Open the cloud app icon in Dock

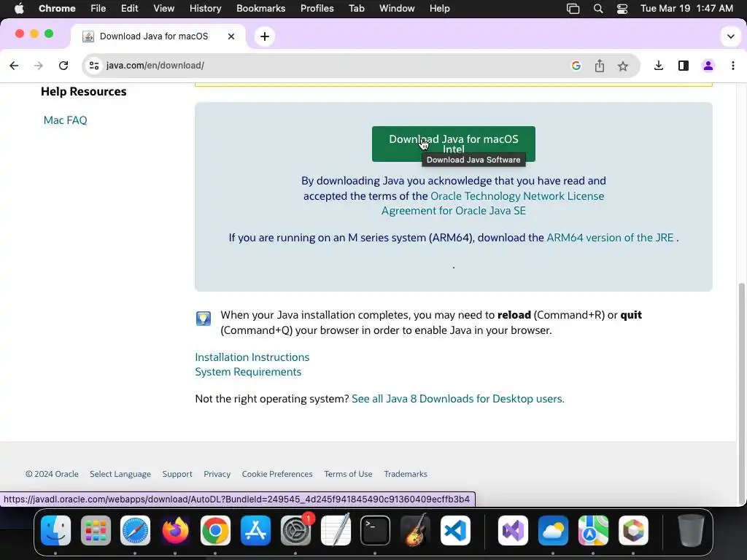click(x=553, y=531)
